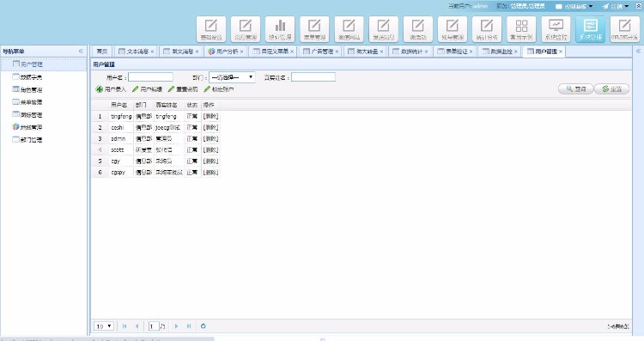Open the 基础设置 top menu icon
Image resolution: width=644 pixels, height=341 pixels.
[211, 28]
